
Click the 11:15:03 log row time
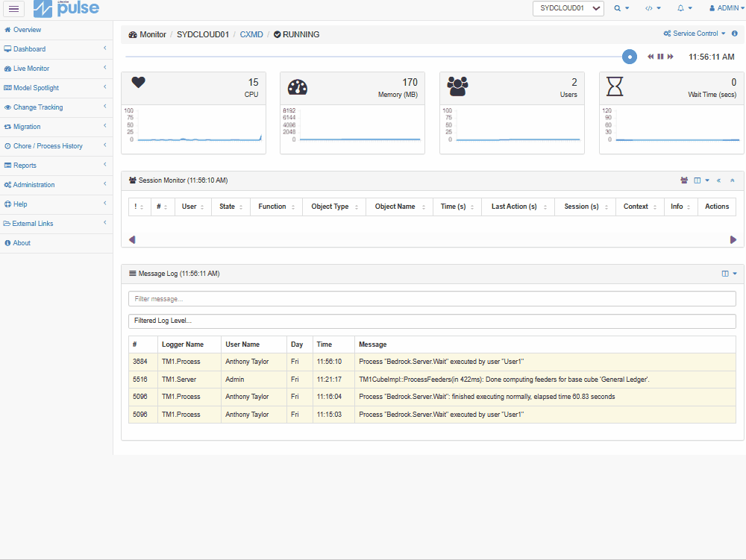click(329, 415)
